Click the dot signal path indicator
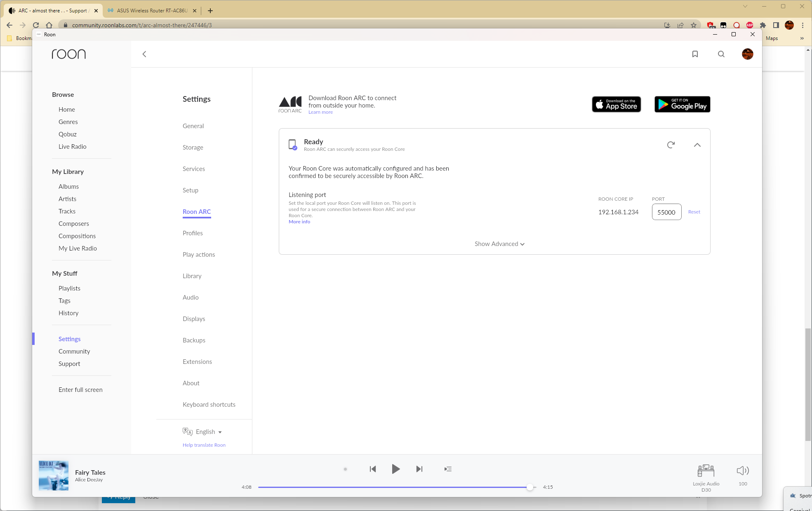The width and height of the screenshot is (812, 511). 345,469
